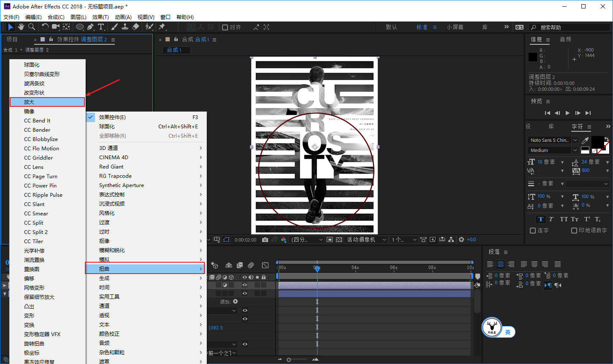Expand the workspace overflow chevron
The width and height of the screenshot is (613, 364).
[x=507, y=27]
